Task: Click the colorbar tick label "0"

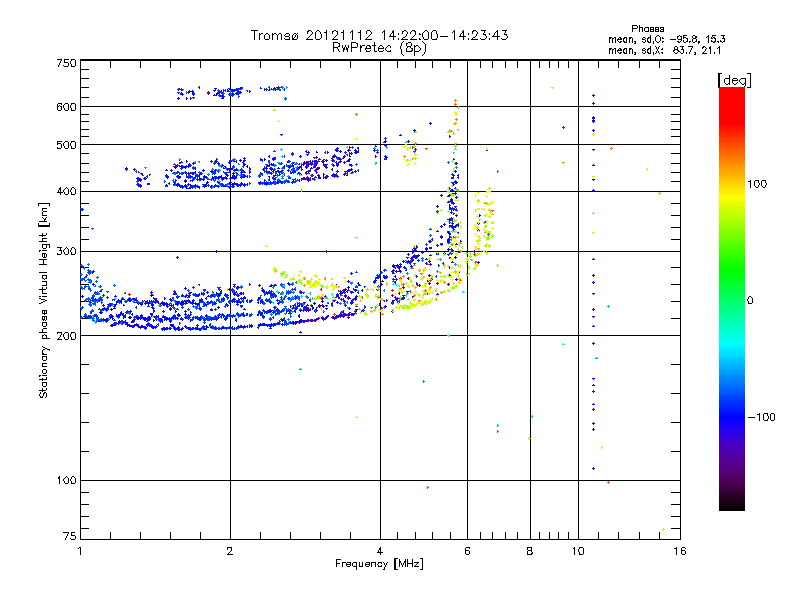Action: click(750, 301)
